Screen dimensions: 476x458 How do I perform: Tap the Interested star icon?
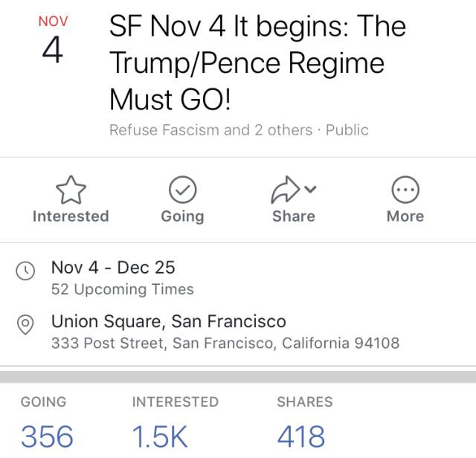[x=71, y=191]
